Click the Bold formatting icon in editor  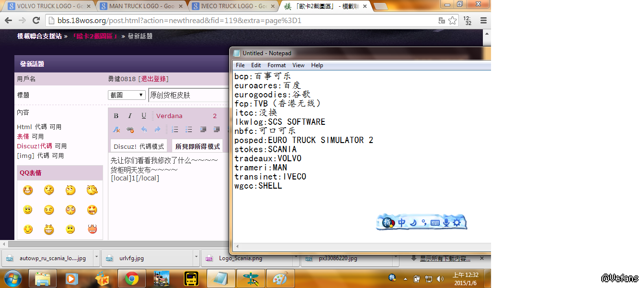(x=116, y=116)
